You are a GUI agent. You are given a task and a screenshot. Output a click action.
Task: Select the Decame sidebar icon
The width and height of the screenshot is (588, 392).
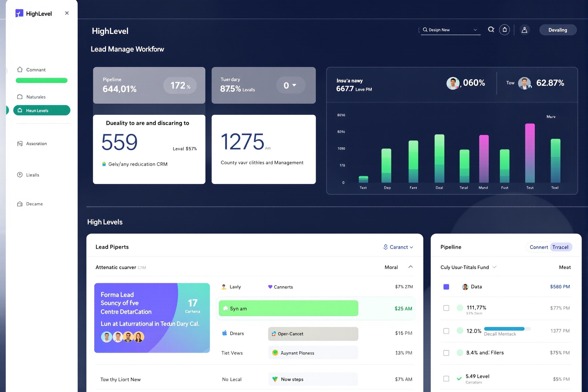pyautogui.click(x=20, y=204)
